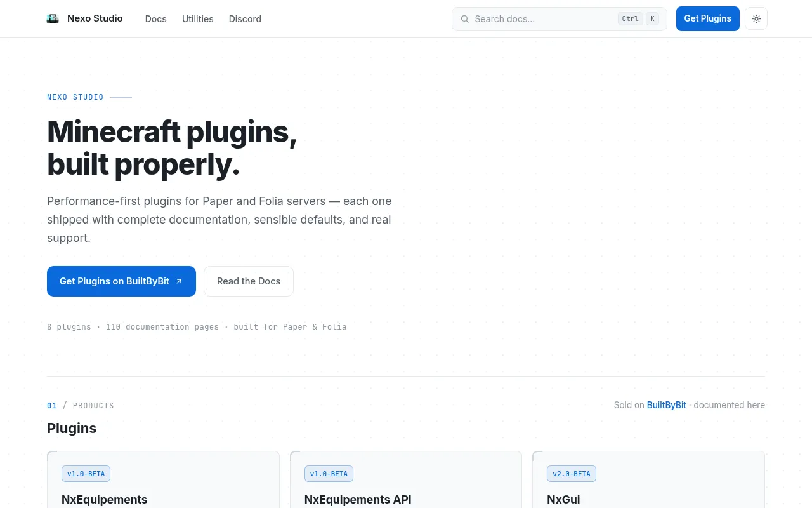Open the NxEquipements API plugin card

click(406, 479)
